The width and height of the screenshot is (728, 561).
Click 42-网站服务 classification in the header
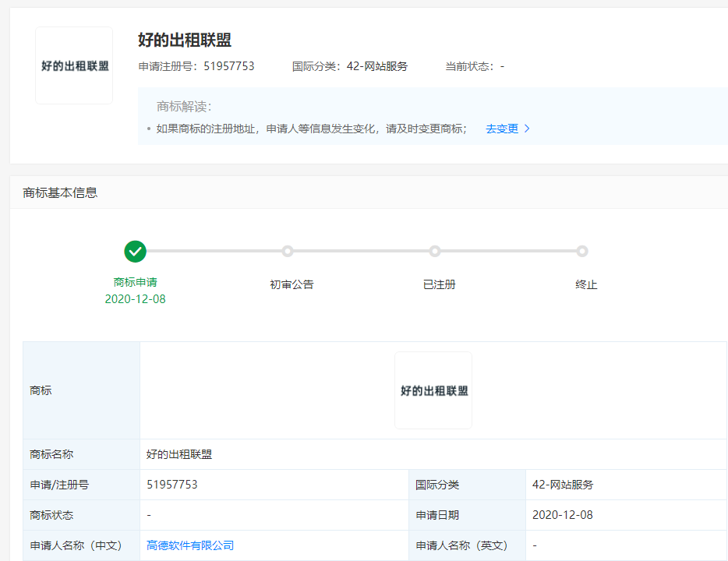point(377,66)
